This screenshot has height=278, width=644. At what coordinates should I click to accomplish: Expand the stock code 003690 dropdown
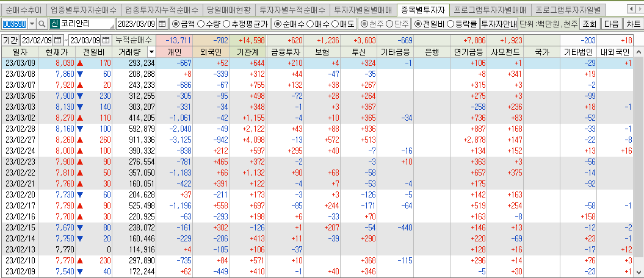tap(32, 24)
